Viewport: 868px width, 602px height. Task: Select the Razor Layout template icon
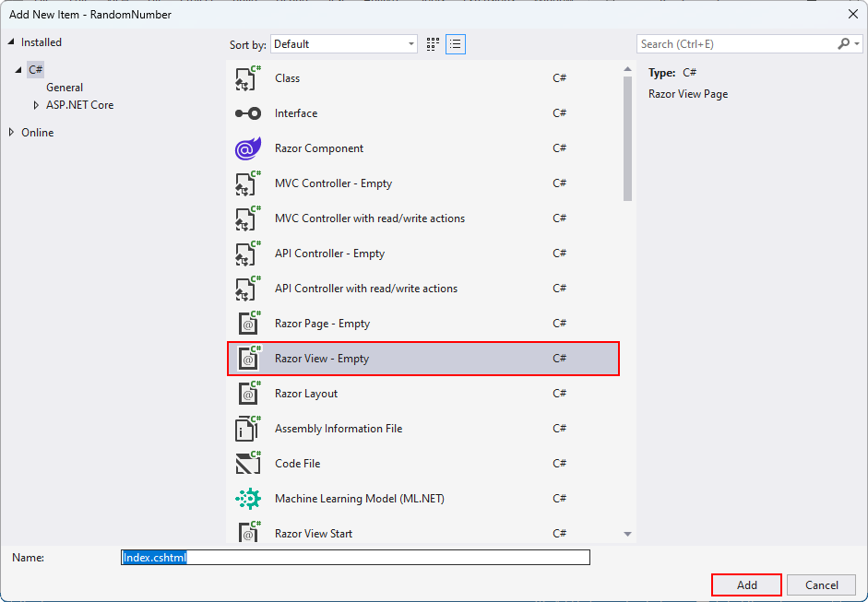[x=247, y=393]
